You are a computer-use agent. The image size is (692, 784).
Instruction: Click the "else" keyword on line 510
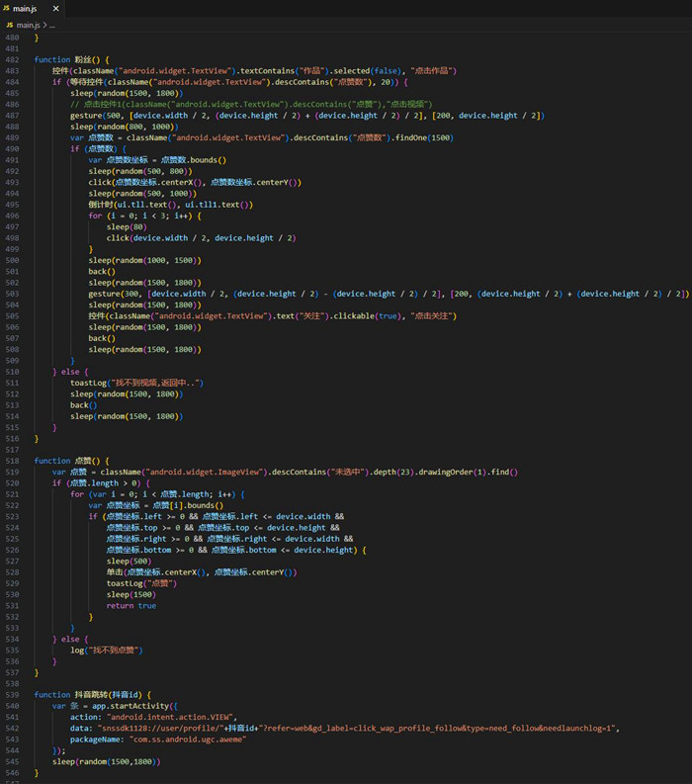[70, 372]
